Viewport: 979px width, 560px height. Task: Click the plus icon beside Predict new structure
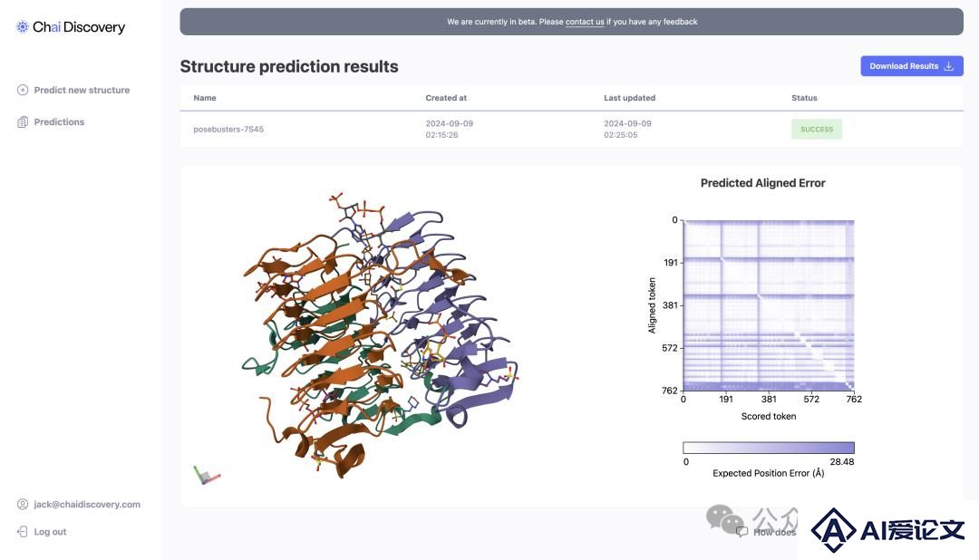23,90
